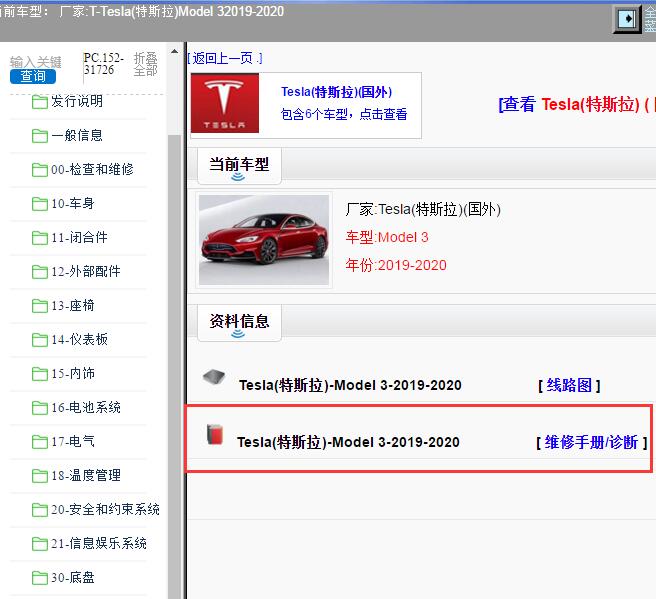The height and width of the screenshot is (599, 656).
Task: Click folder icon for 11-闭合件
Action: click(40, 238)
